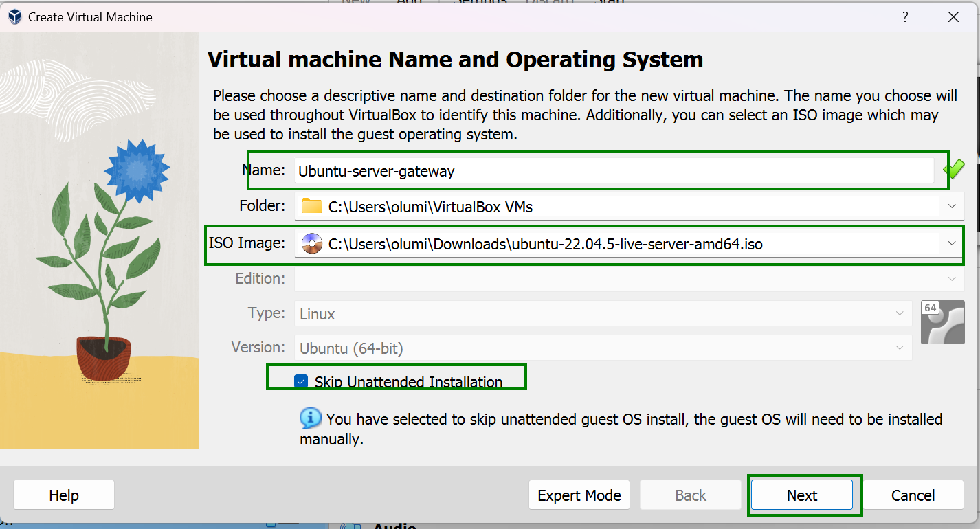980x529 pixels.
Task: Click the Back button
Action: click(691, 495)
